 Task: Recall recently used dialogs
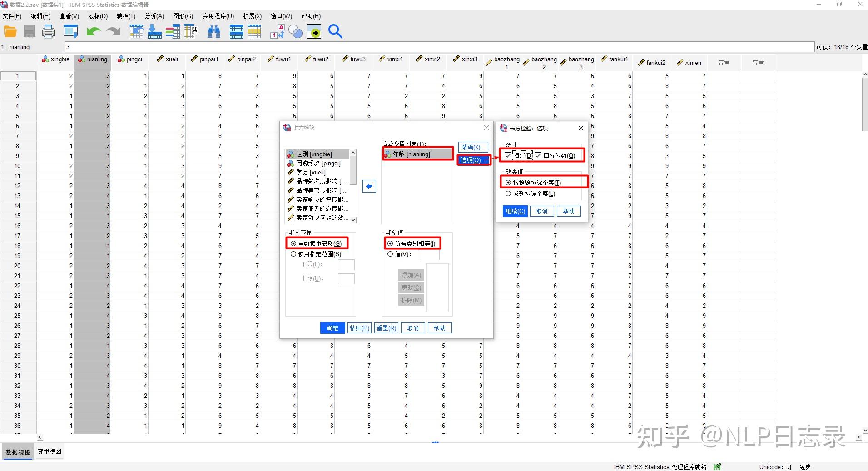tap(71, 31)
